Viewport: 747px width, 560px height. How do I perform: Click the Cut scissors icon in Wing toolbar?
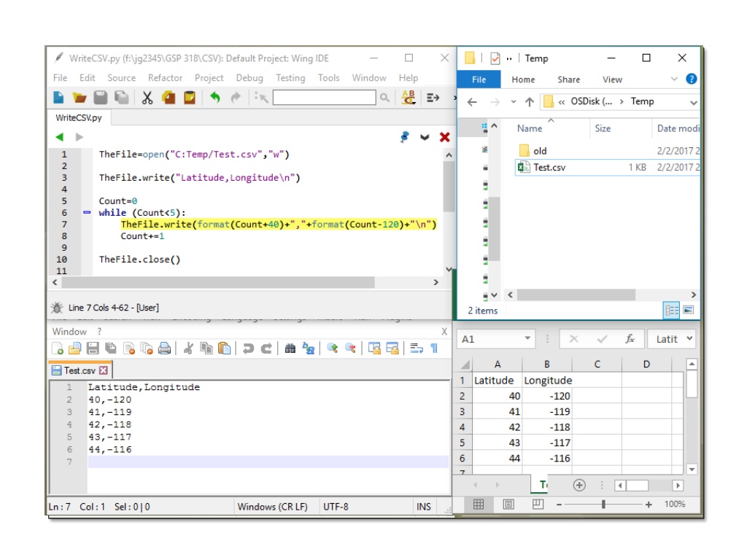tap(147, 98)
